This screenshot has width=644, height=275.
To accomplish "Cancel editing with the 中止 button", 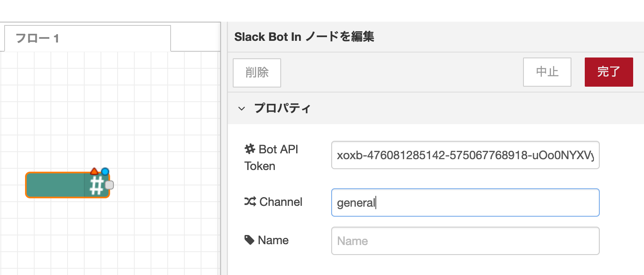I will [547, 72].
